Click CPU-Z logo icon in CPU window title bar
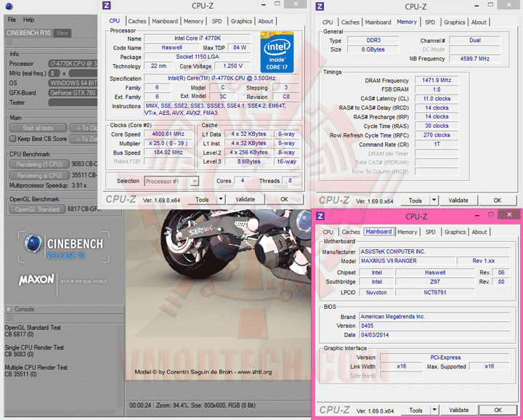This screenshot has height=420, width=523. click(107, 6)
